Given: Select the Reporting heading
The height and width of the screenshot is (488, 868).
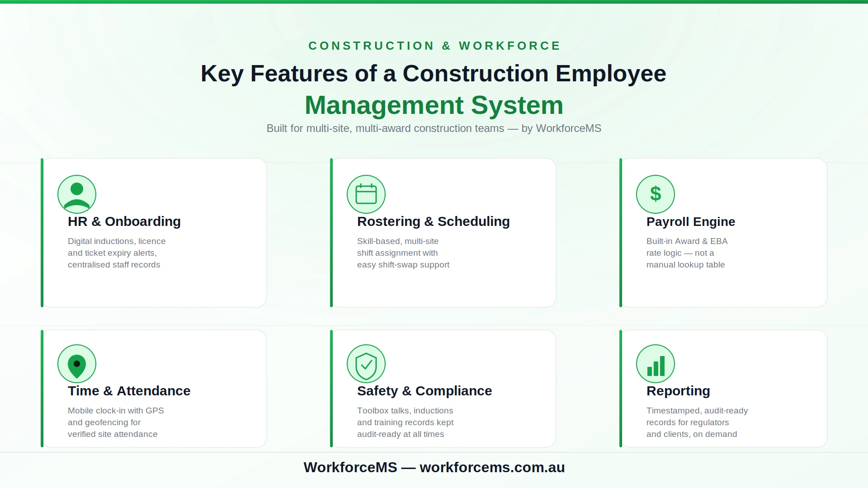Looking at the screenshot, I should coord(678,391).
